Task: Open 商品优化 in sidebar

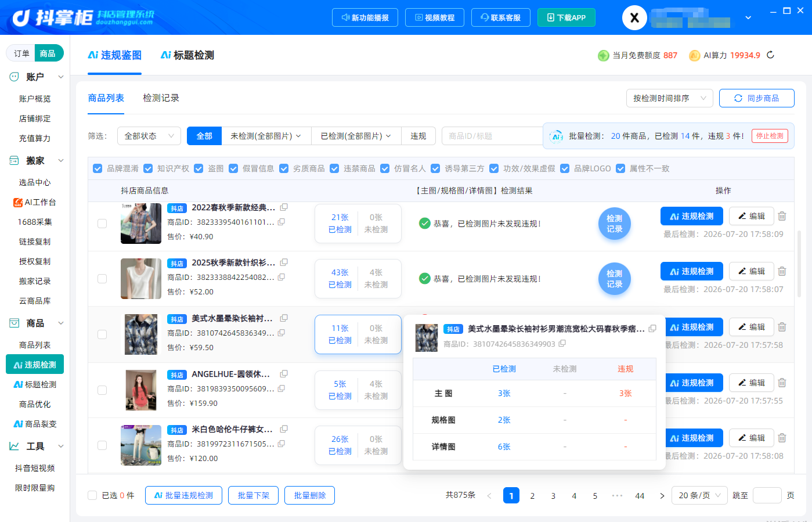Action: pyautogui.click(x=35, y=404)
